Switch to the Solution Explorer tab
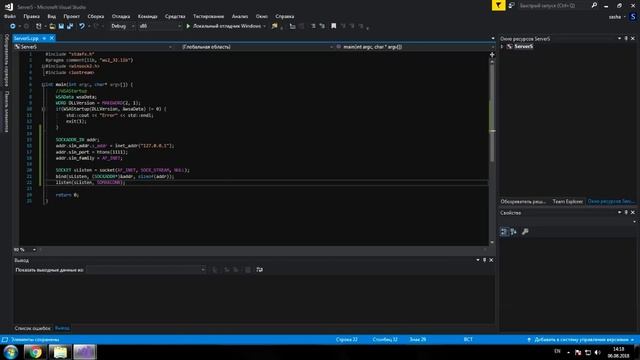The image size is (640, 360). (x=523, y=202)
